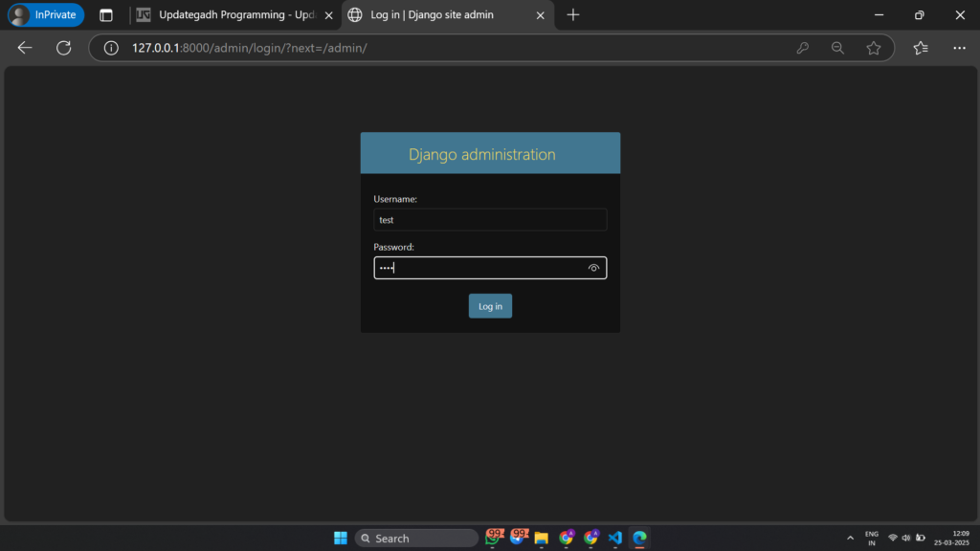Image resolution: width=980 pixels, height=551 pixels.
Task: Click the taskbar Search box
Action: click(416, 538)
